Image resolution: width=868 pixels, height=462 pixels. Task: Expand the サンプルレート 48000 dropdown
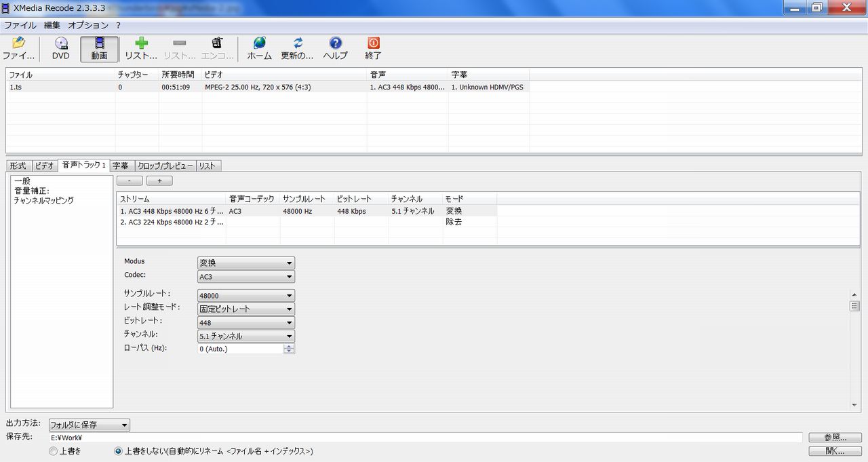click(246, 296)
